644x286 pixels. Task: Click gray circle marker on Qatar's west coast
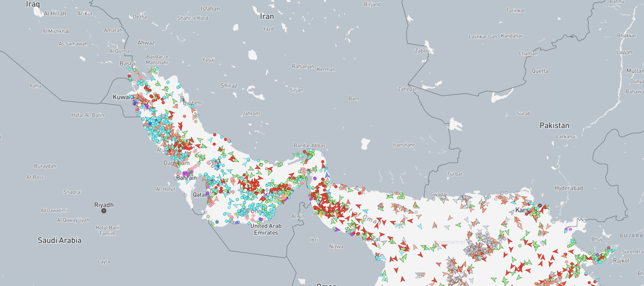pyautogui.click(x=185, y=195)
